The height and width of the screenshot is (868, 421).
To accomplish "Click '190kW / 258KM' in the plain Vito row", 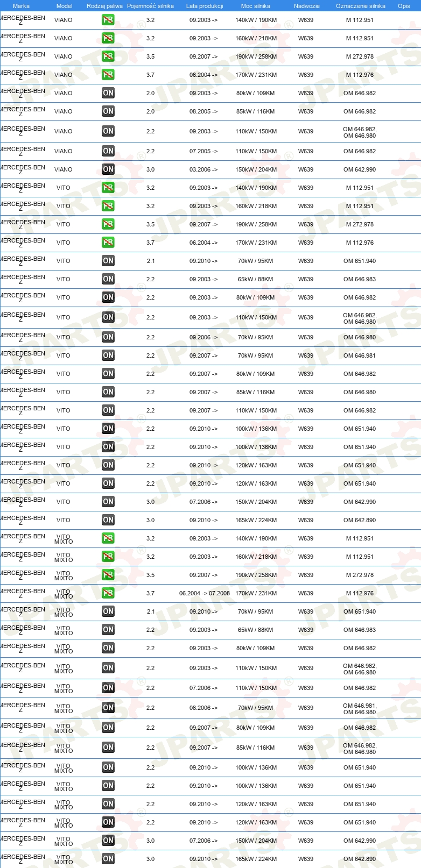I will [256, 224].
